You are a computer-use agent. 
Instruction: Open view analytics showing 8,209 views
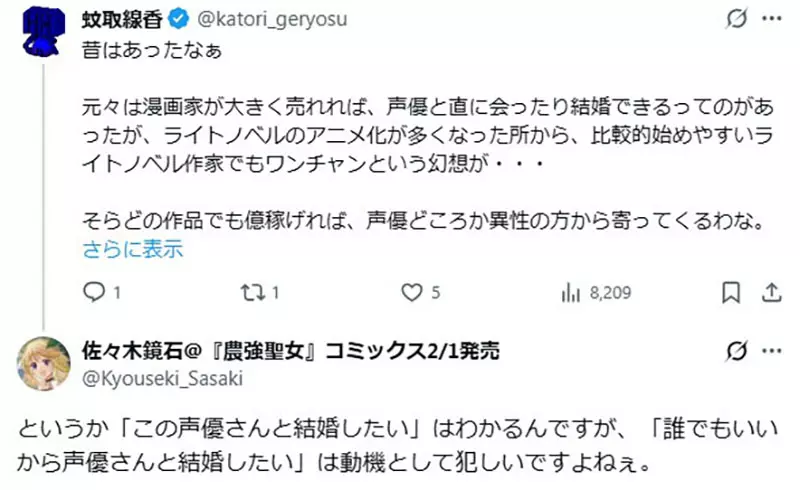(571, 292)
